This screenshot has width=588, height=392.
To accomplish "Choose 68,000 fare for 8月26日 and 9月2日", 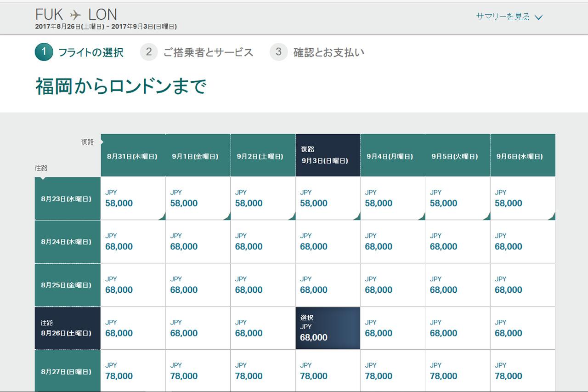I will pyautogui.click(x=263, y=328).
